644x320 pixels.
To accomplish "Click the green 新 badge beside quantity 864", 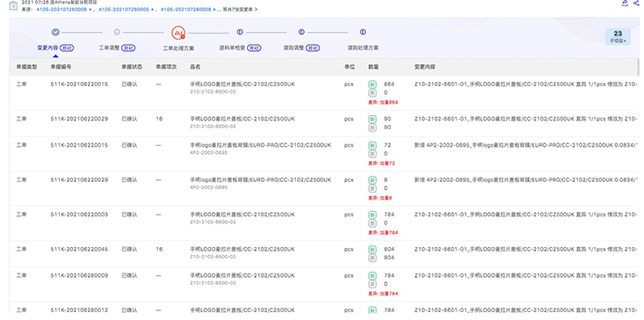I will 373,84.
